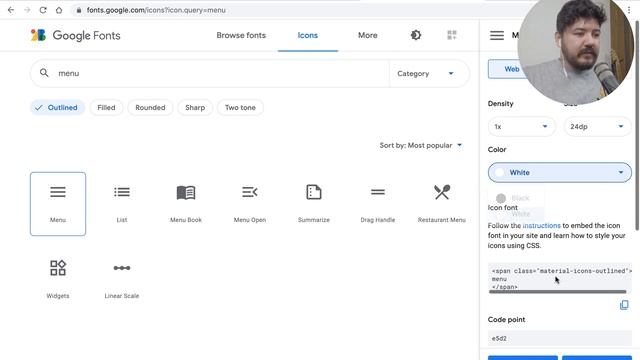Image resolution: width=640 pixels, height=360 pixels.
Task: Reload the page
Action: pyautogui.click(x=43, y=10)
